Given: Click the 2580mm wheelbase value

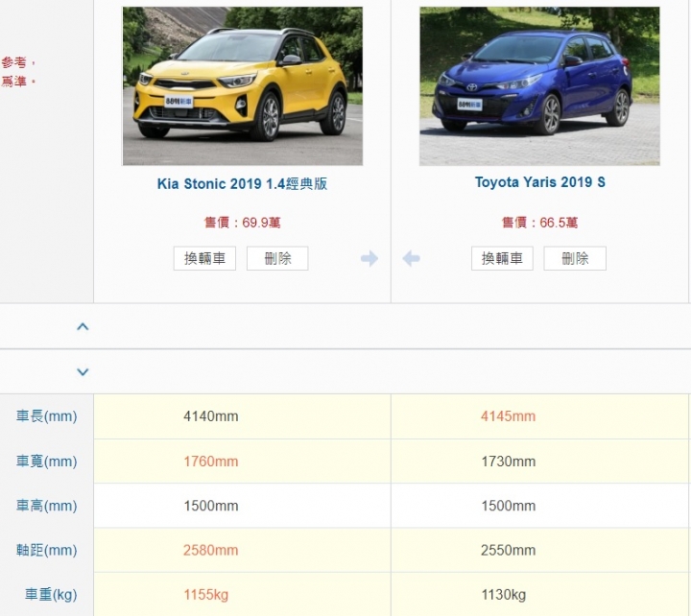Looking at the screenshot, I should tap(210, 550).
